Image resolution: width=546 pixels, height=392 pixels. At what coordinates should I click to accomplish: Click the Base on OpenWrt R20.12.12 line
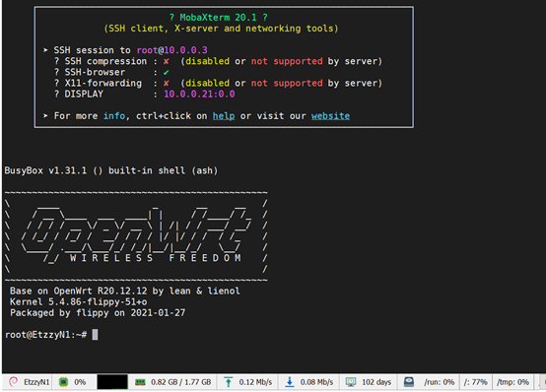tap(124, 291)
